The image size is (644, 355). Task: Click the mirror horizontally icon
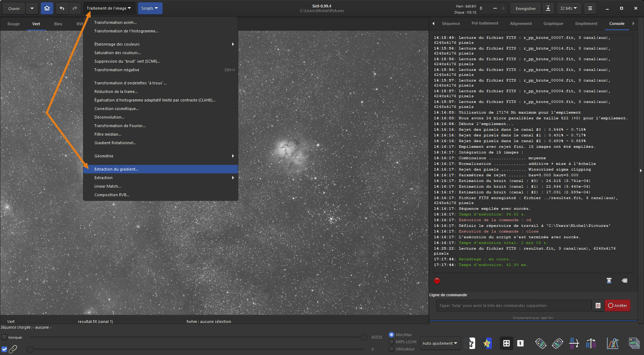(591, 343)
